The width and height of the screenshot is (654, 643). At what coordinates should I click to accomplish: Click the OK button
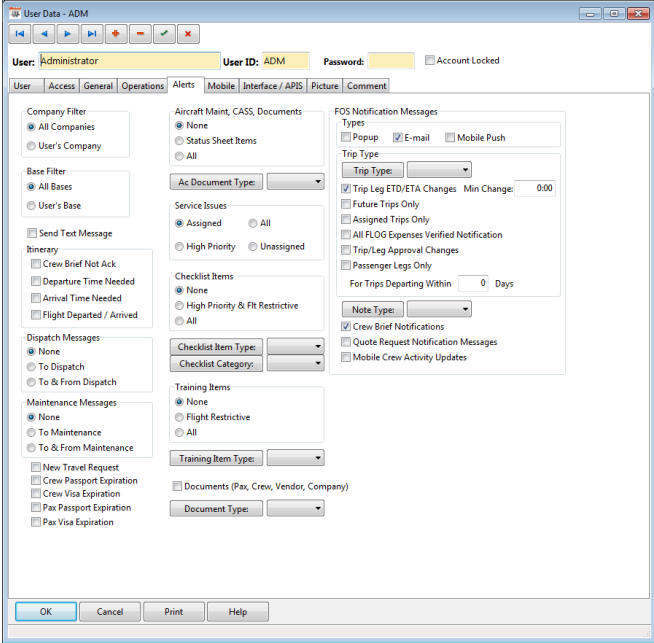point(46,612)
